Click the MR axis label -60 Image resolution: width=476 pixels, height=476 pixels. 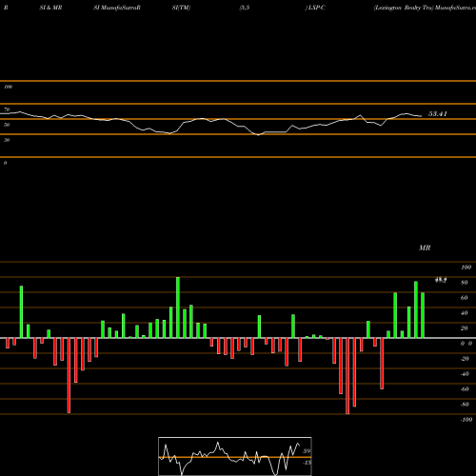click(465, 389)
